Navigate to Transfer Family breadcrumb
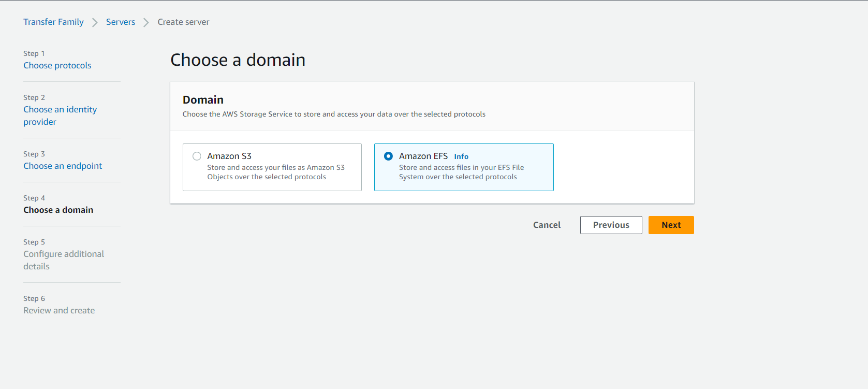Image resolution: width=868 pixels, height=389 pixels. [x=53, y=22]
